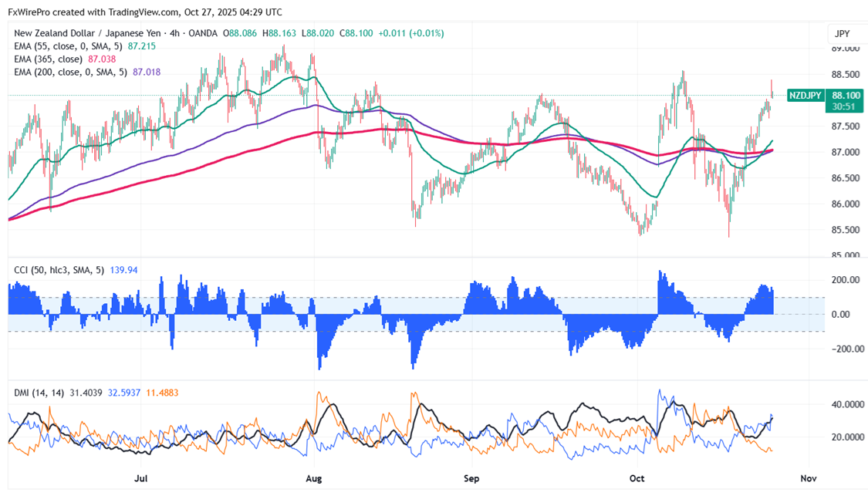Click the DMI 40.0000 axis label
The image size is (868, 496).
tap(848, 405)
